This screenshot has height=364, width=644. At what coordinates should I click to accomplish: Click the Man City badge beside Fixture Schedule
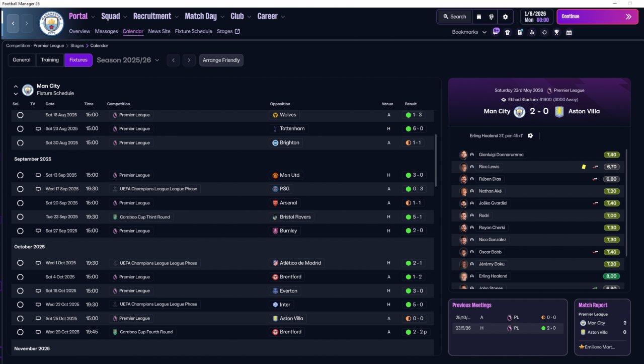click(x=28, y=90)
